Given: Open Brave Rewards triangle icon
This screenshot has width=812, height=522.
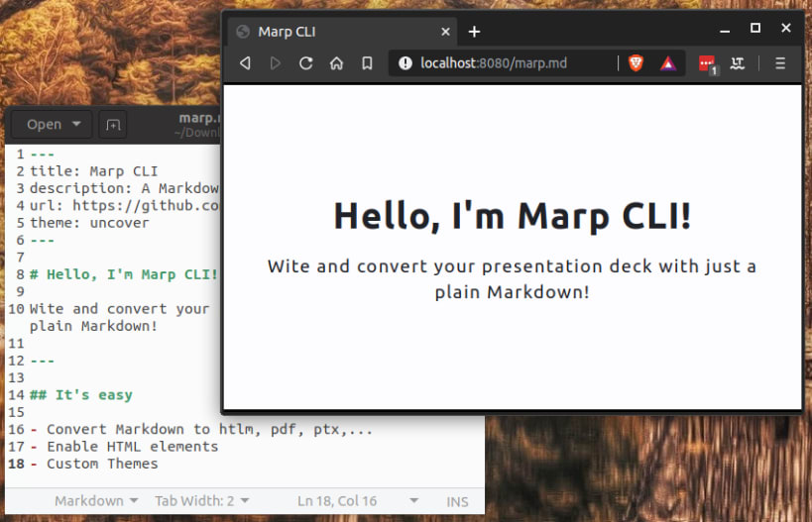Looking at the screenshot, I should coord(668,63).
